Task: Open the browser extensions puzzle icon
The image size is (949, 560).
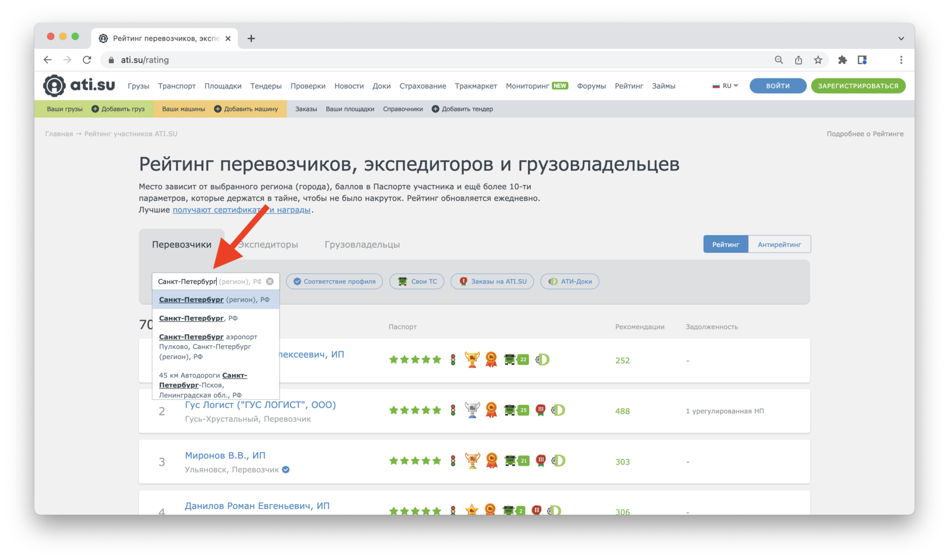Action: [842, 60]
